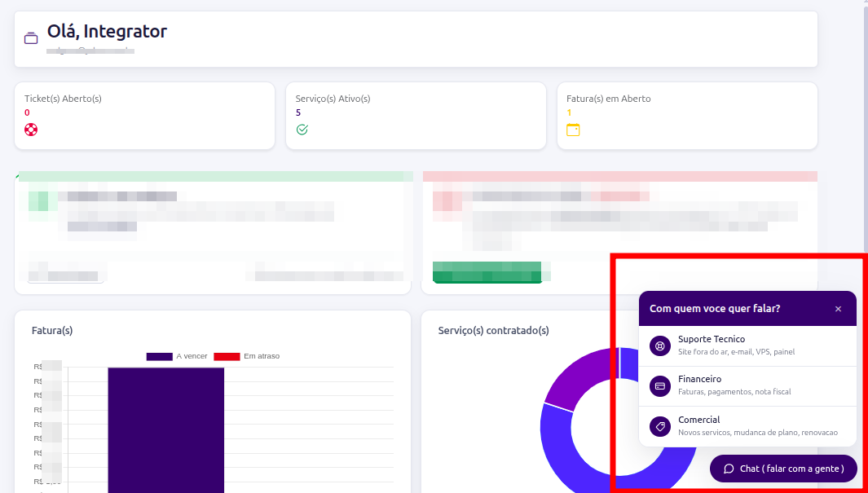Open Chat (falar com a gente) button
Screen dimensions: 868x493
(x=783, y=469)
